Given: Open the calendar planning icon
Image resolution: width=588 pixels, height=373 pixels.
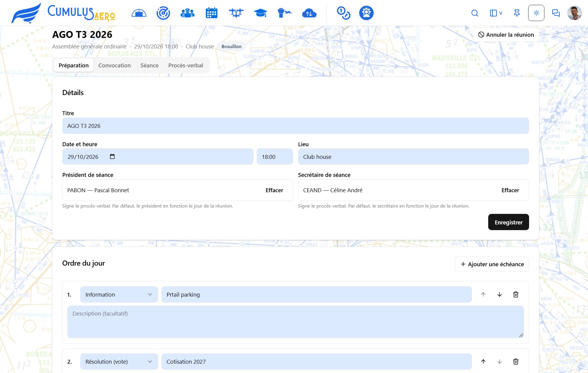Looking at the screenshot, I should (212, 13).
